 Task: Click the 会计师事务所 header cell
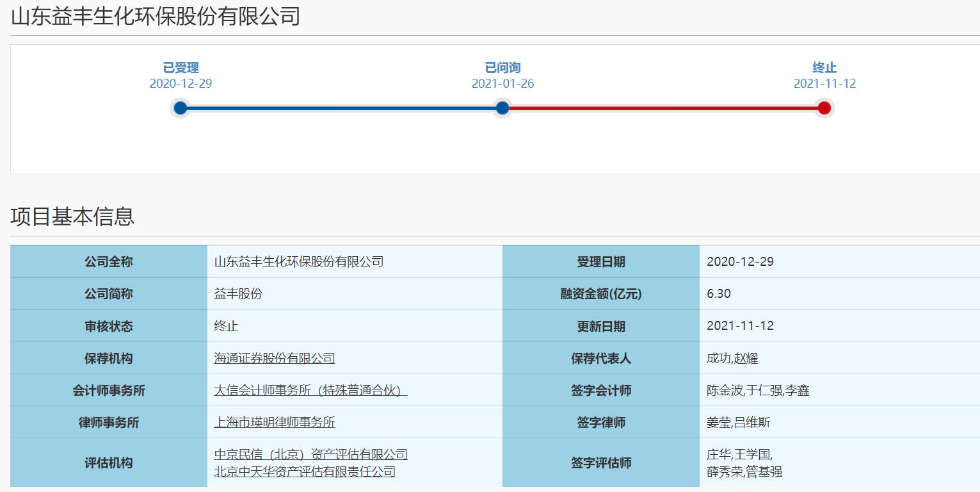point(109,390)
